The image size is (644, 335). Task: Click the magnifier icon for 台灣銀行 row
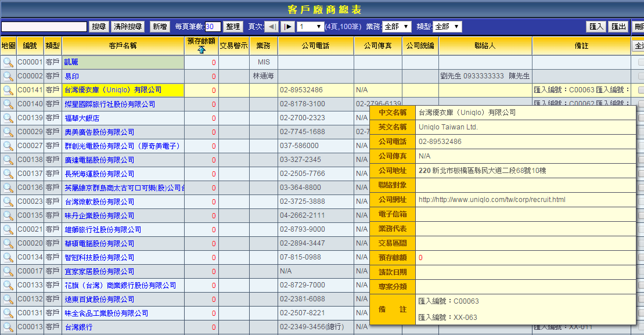[8, 327]
